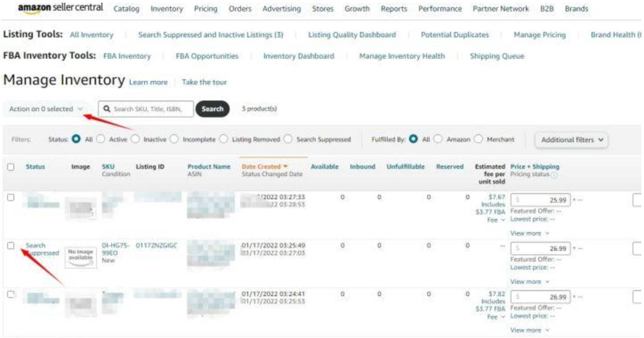644x338 pixels.
Task: Open Search Suppressed and Inactive Listings (3)
Action: (x=211, y=35)
